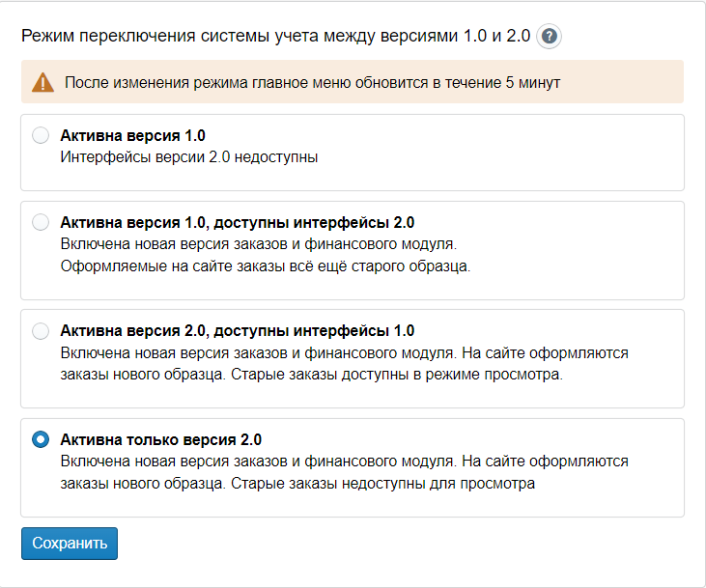Click the 'Режим переключения системы учета' heading
Image resolution: width=706 pixels, height=588 pixels.
point(275,37)
